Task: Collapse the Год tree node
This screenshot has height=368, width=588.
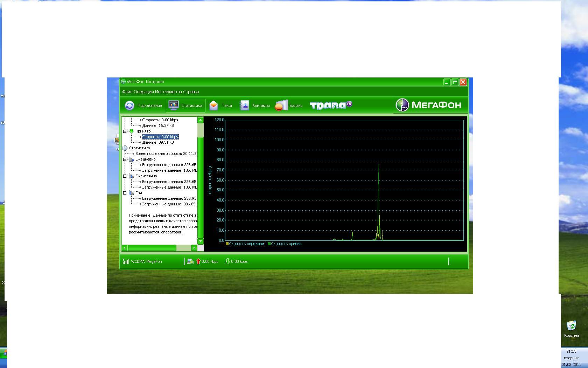Action: pyautogui.click(x=125, y=193)
